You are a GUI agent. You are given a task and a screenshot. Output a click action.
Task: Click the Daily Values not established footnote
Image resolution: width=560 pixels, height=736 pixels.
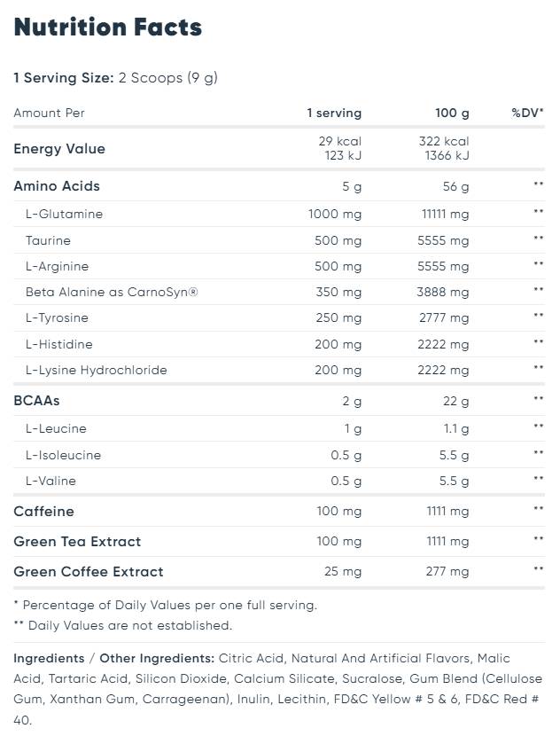(x=123, y=626)
